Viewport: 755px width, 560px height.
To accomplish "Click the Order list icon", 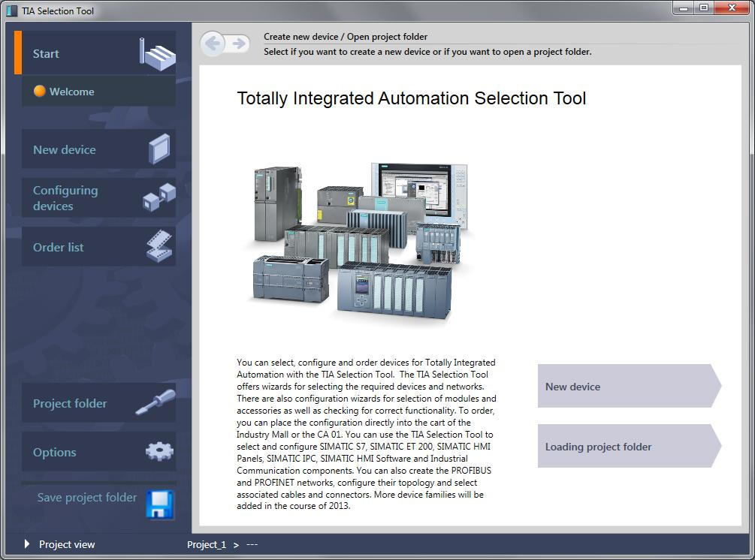I will 159,245.
